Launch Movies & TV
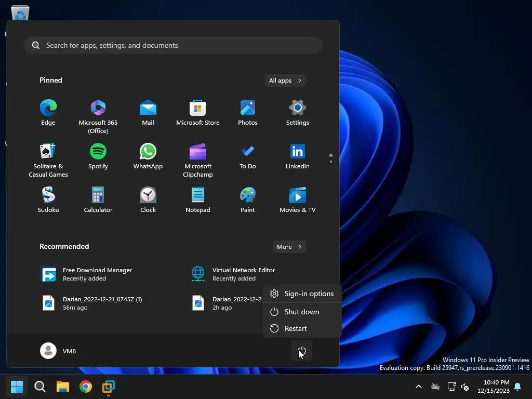This screenshot has height=399, width=532. 298,200
